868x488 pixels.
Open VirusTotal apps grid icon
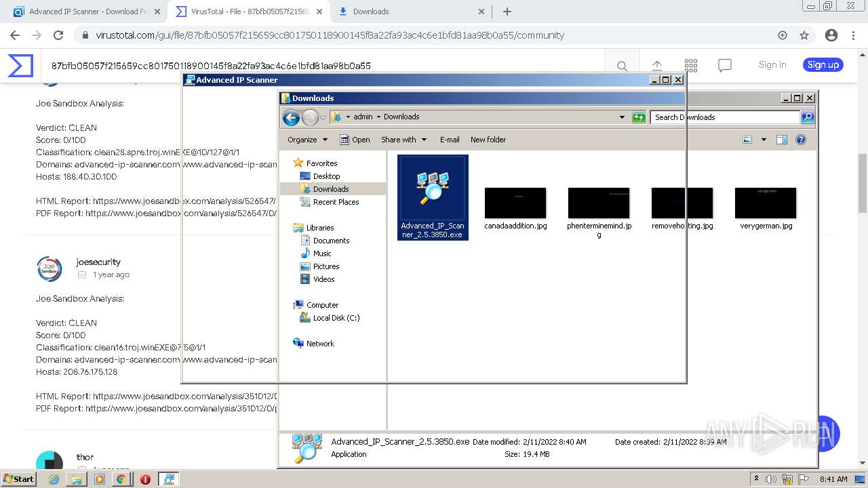691,65
